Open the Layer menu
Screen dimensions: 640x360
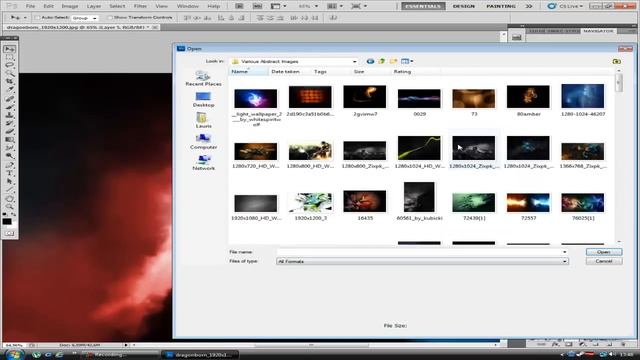click(93, 6)
